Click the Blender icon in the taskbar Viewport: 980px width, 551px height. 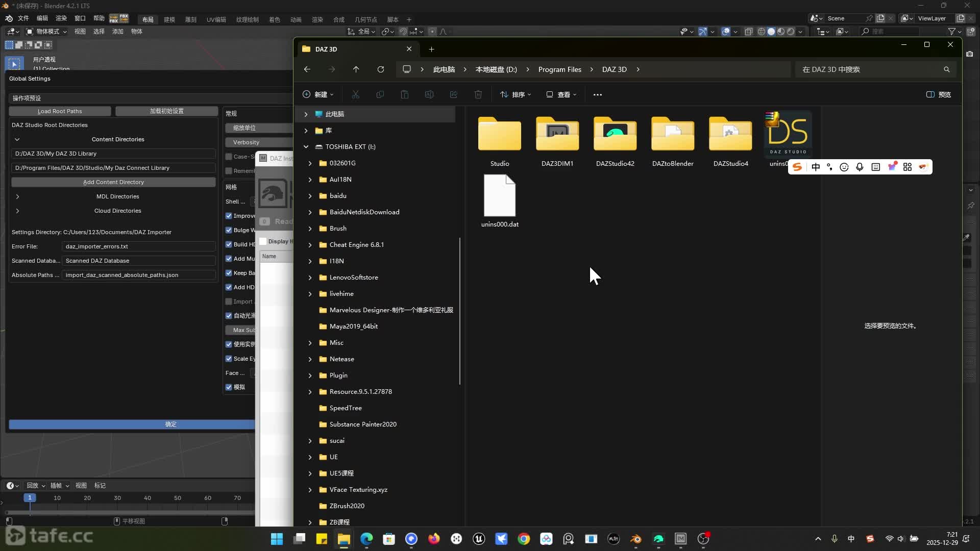point(635,539)
